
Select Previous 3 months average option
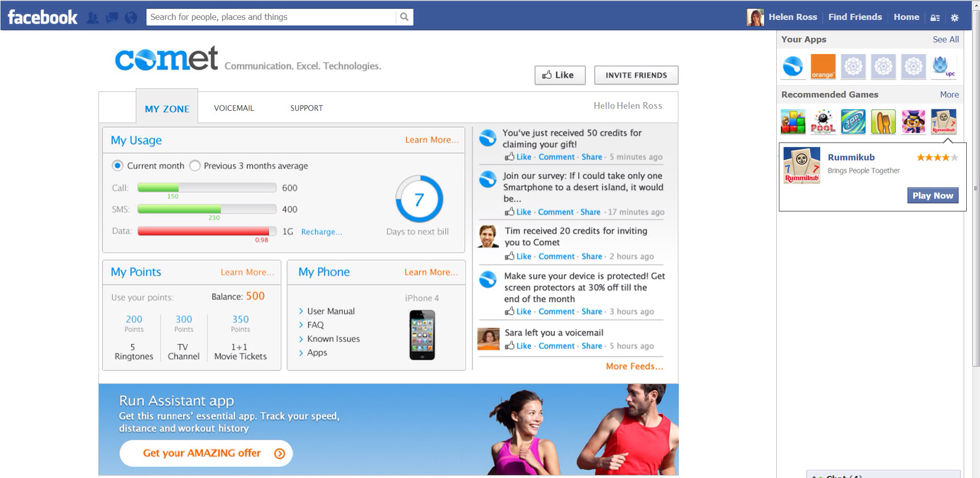pyautogui.click(x=195, y=166)
